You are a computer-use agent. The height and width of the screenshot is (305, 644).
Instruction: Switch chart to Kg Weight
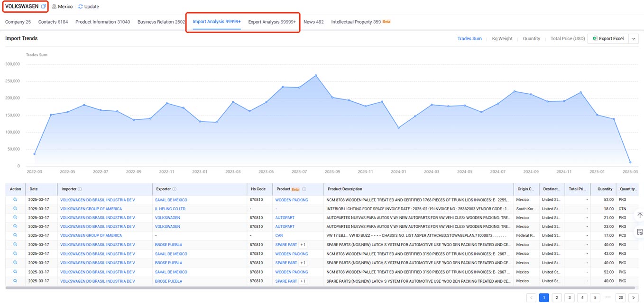(502, 38)
